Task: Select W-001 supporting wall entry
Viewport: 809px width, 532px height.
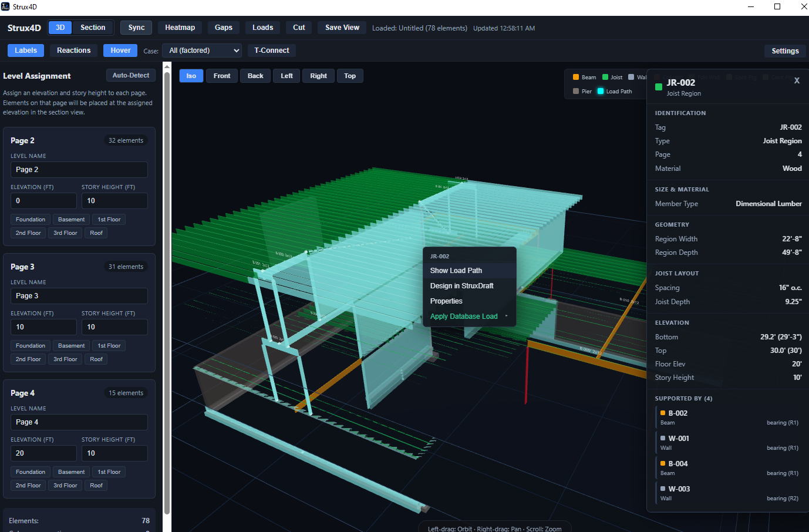Action: pyautogui.click(x=729, y=443)
